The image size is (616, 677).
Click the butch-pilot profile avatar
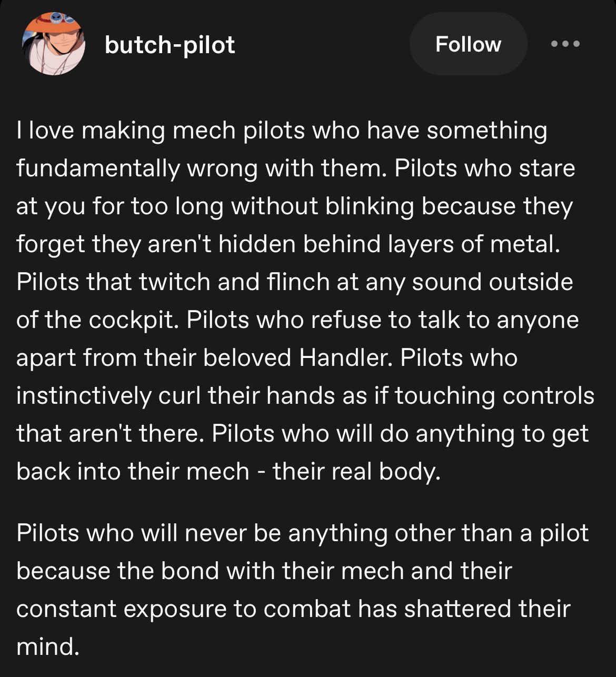53,44
